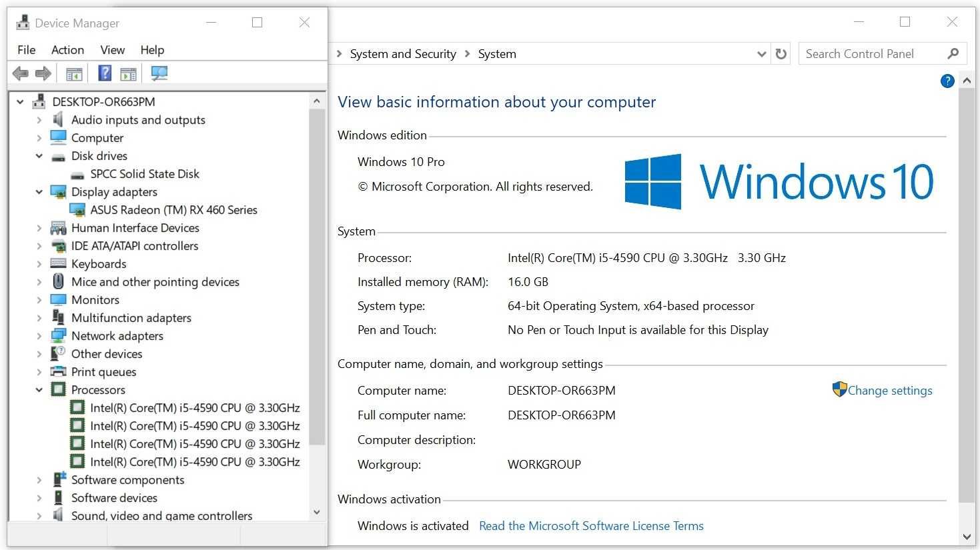Click the Display adapters category icon
Screen dimensions: 980x550
(59, 192)
